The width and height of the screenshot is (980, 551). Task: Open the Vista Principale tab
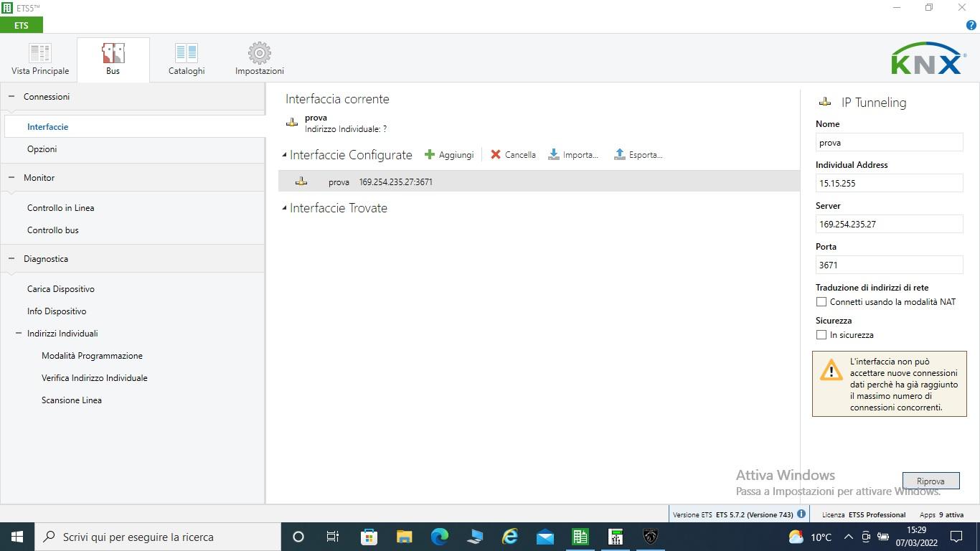40,60
